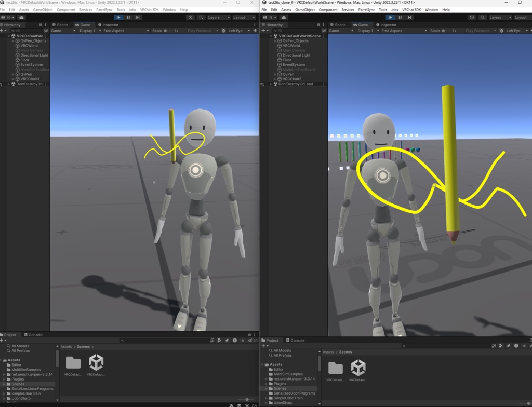Toggle frame debugger bug icon in left Game view

pyautogui.click(x=223, y=31)
